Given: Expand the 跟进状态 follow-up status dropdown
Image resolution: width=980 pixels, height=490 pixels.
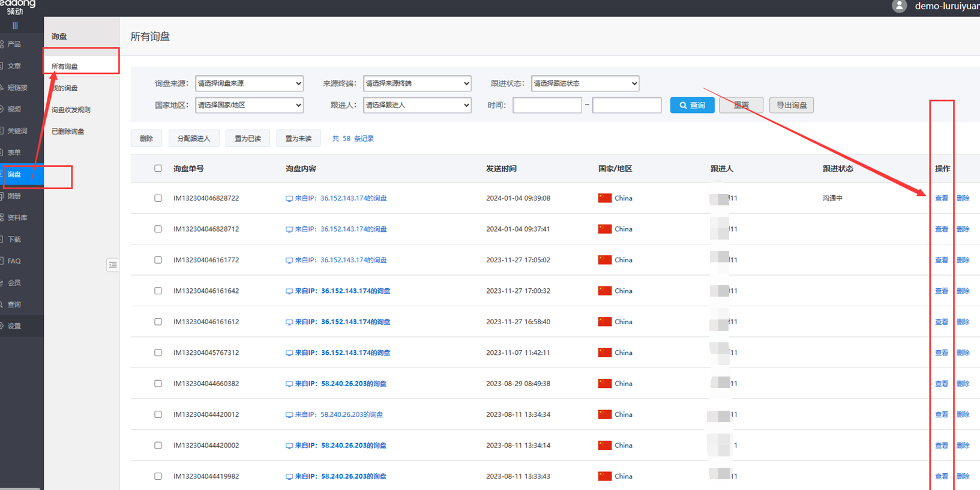Looking at the screenshot, I should click(x=585, y=83).
